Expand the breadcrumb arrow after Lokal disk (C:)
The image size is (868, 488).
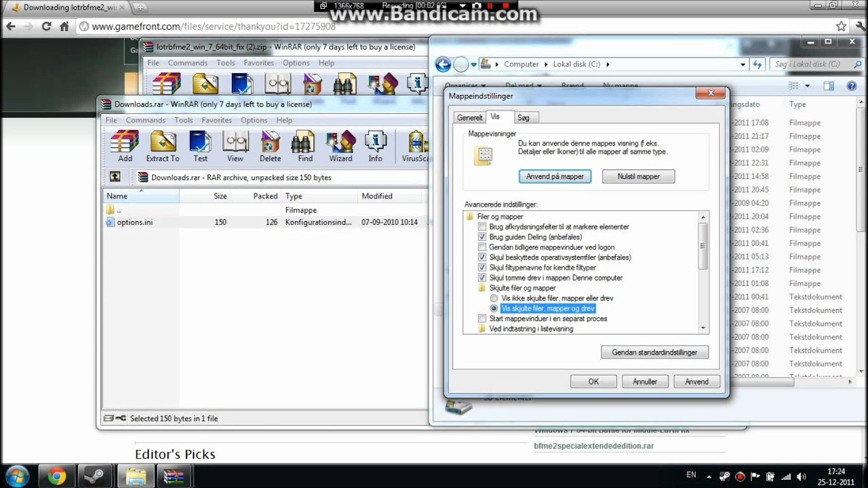608,64
